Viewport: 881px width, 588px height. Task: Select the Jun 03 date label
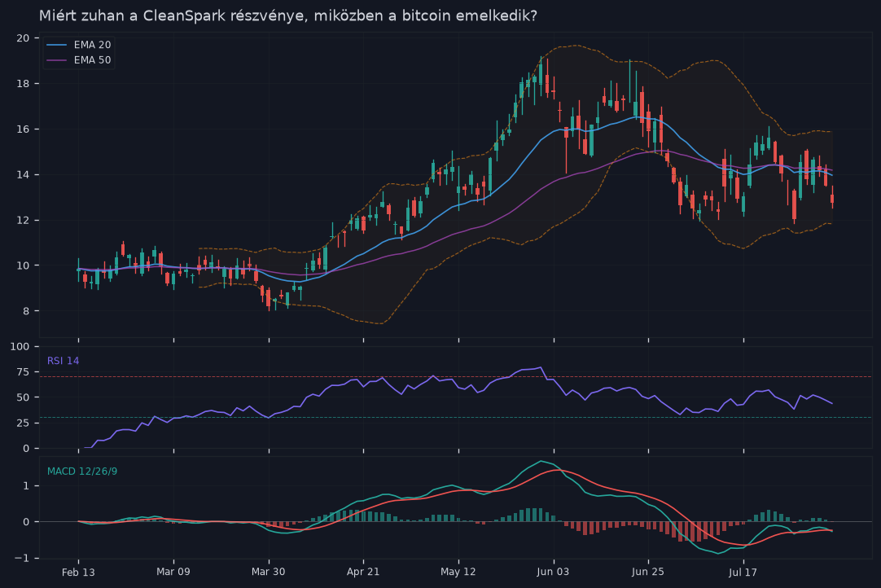click(x=553, y=573)
